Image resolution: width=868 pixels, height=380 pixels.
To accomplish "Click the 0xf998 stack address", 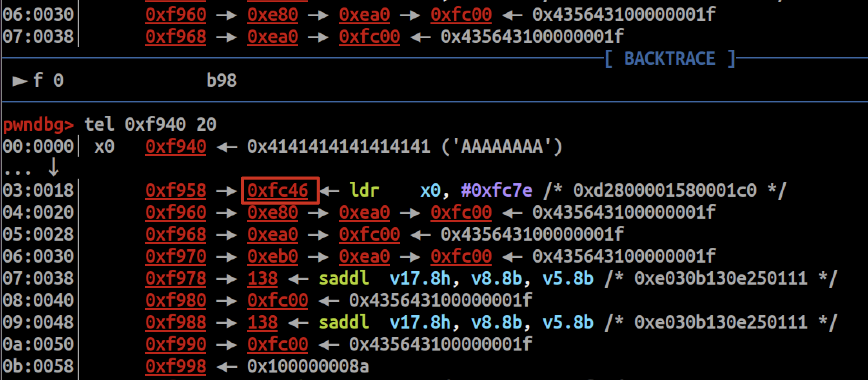I will point(176,367).
